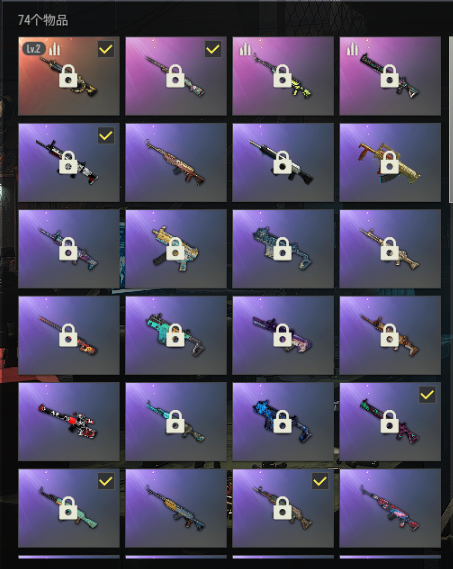Click lock on dark purple SMG skin
Screen dimensions: 453x569
click(x=282, y=335)
